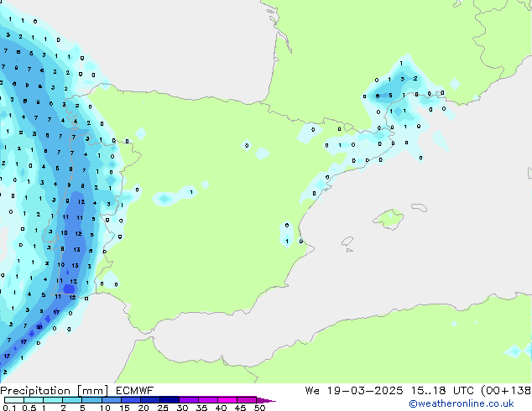Click the 1–2 mm legend color swatch
Screen dimensions: 532x411
(53, 400)
